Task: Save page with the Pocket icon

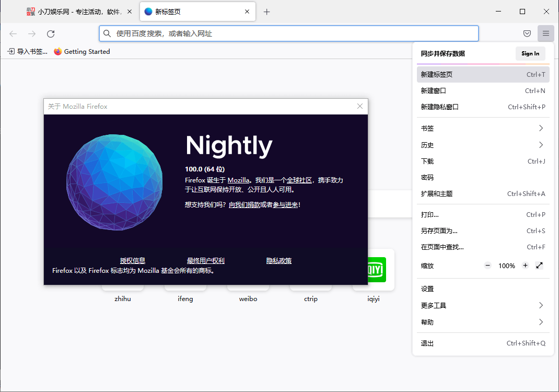Action: [x=527, y=33]
